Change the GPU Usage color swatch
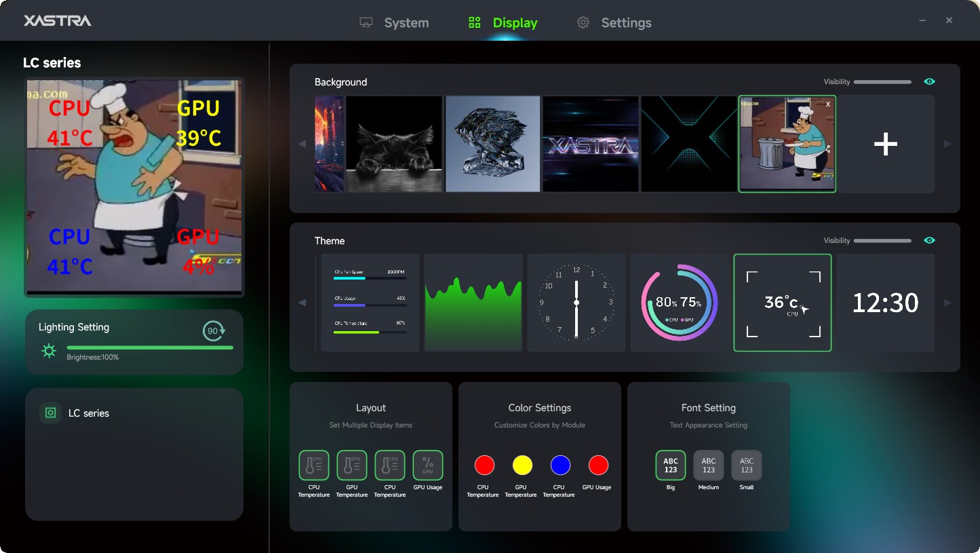980x553 pixels. click(598, 465)
